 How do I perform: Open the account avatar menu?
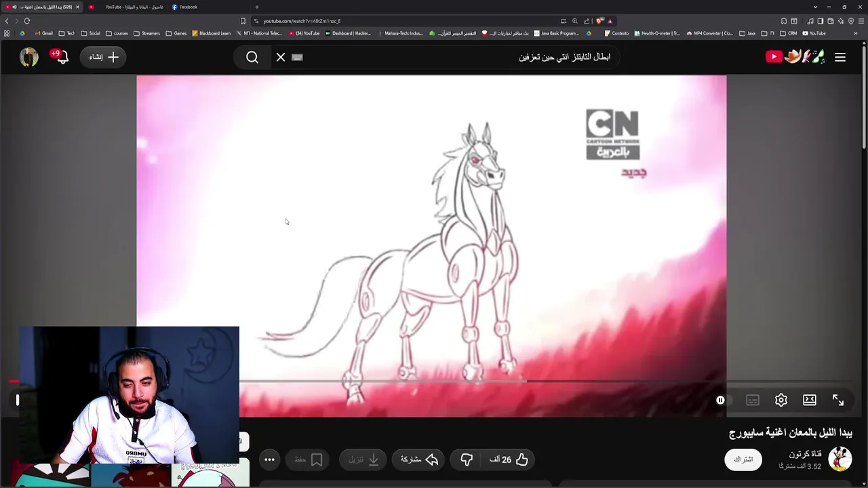click(28, 57)
